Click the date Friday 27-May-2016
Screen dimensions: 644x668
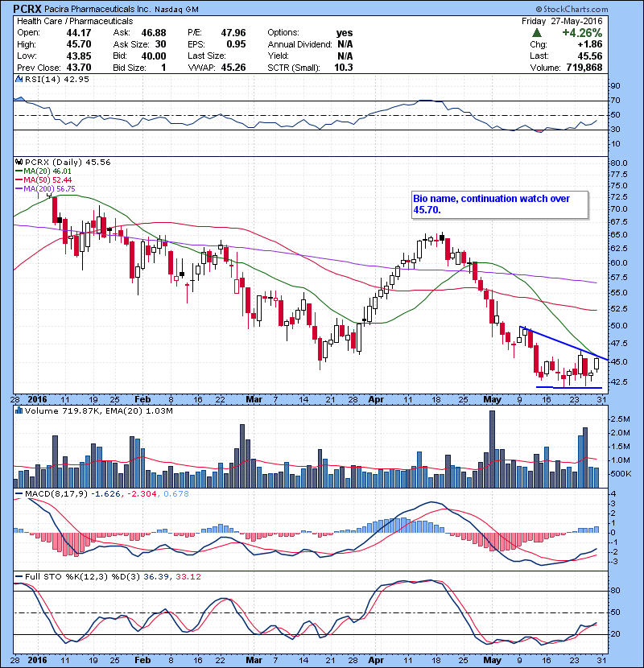click(x=562, y=21)
